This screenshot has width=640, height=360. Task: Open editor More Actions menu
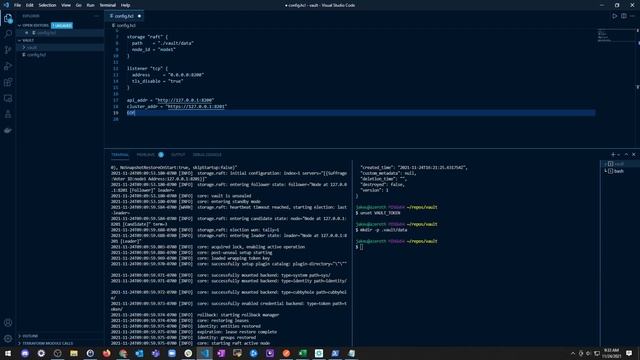click(x=632, y=16)
